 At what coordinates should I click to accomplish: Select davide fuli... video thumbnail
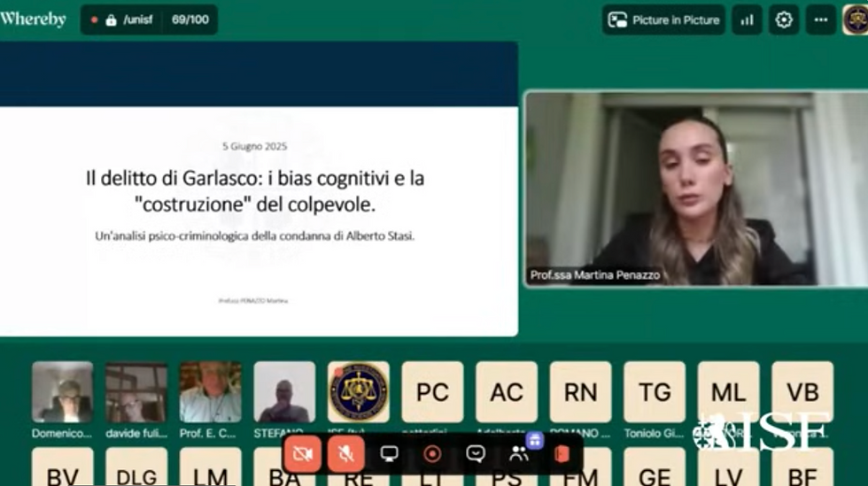pyautogui.click(x=136, y=392)
